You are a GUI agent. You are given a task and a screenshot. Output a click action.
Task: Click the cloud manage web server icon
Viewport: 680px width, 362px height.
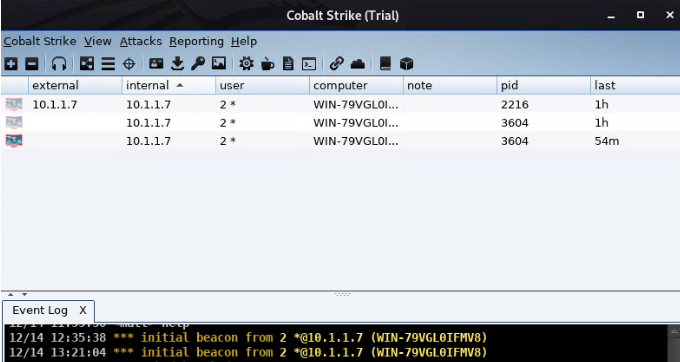coord(358,64)
